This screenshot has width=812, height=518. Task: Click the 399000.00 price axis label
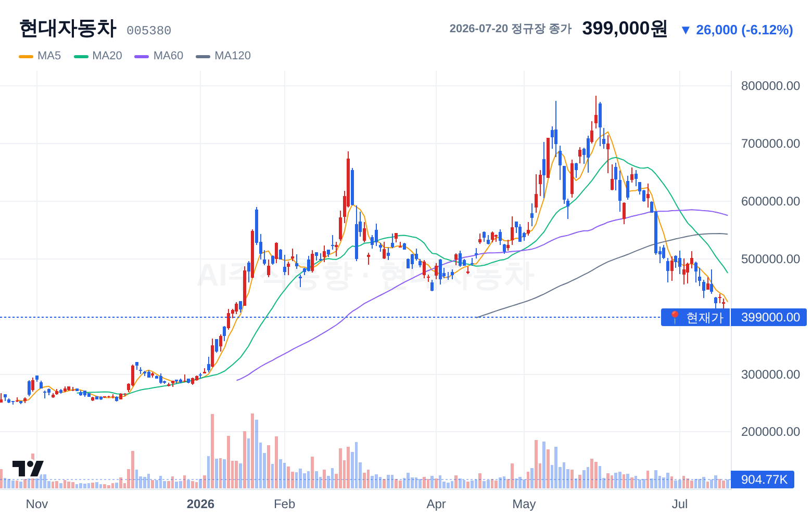coord(769,317)
